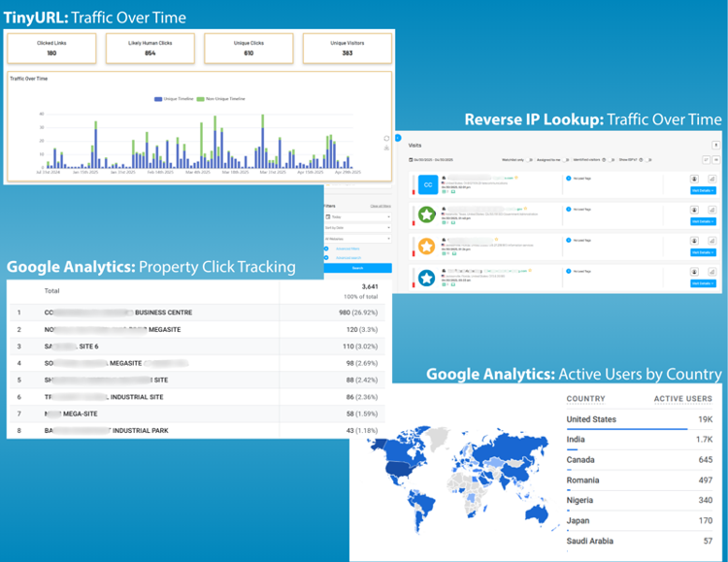Open profile icon on the orange star row
The image size is (728, 562).
tap(694, 241)
